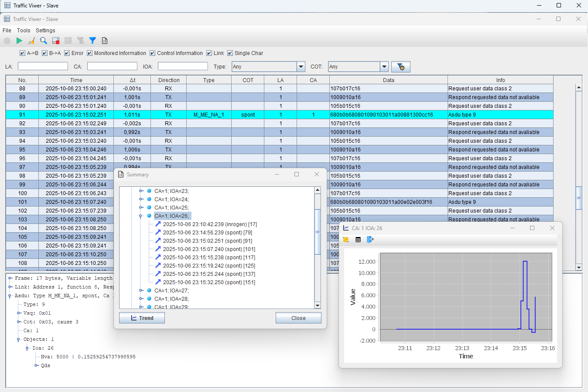The width and height of the screenshot is (588, 392).
Task: Open the COT dropdown
Action: tap(384, 67)
